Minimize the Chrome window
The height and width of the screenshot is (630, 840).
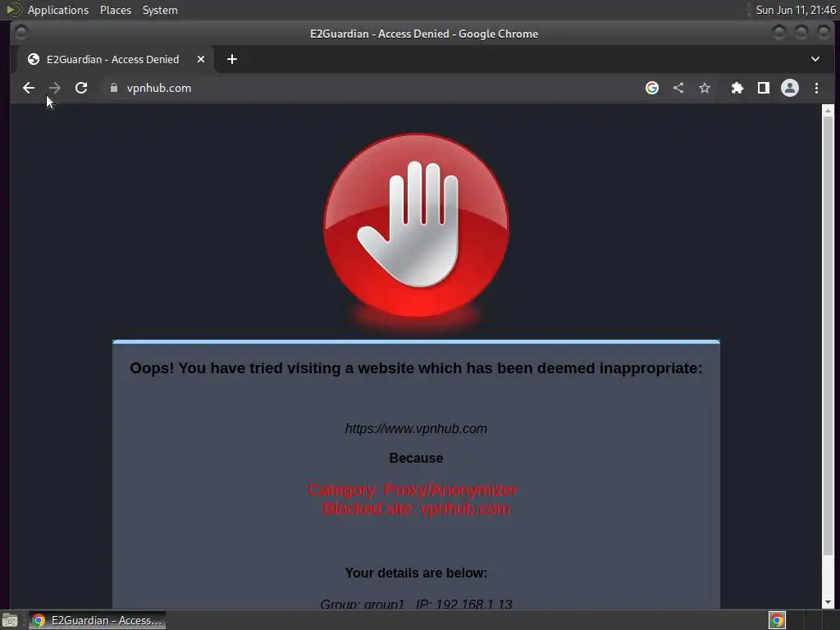pos(779,33)
